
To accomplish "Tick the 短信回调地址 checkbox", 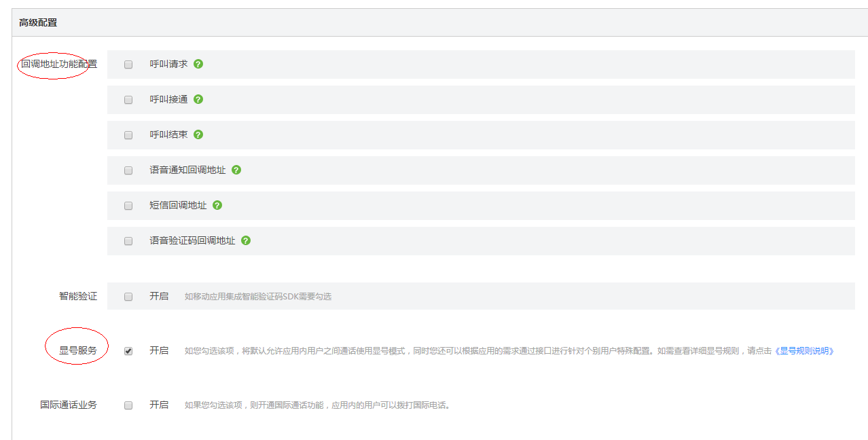I will [128, 206].
